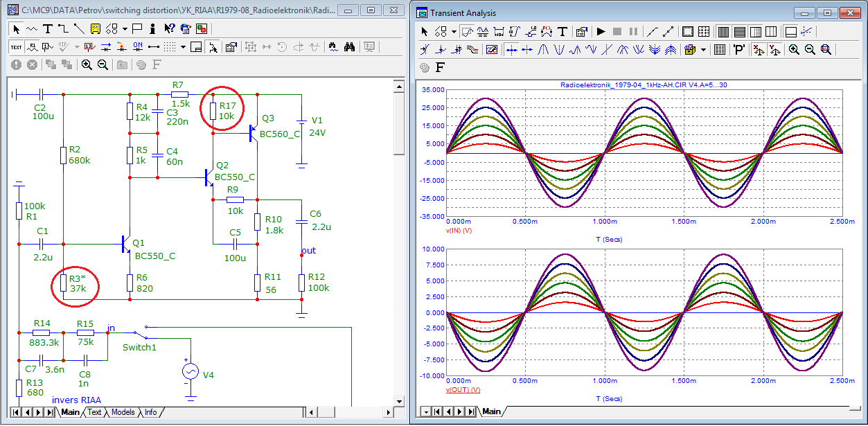Viewport: 868px width, 426px height.
Task: Click the Run analysis play button
Action: click(x=601, y=32)
